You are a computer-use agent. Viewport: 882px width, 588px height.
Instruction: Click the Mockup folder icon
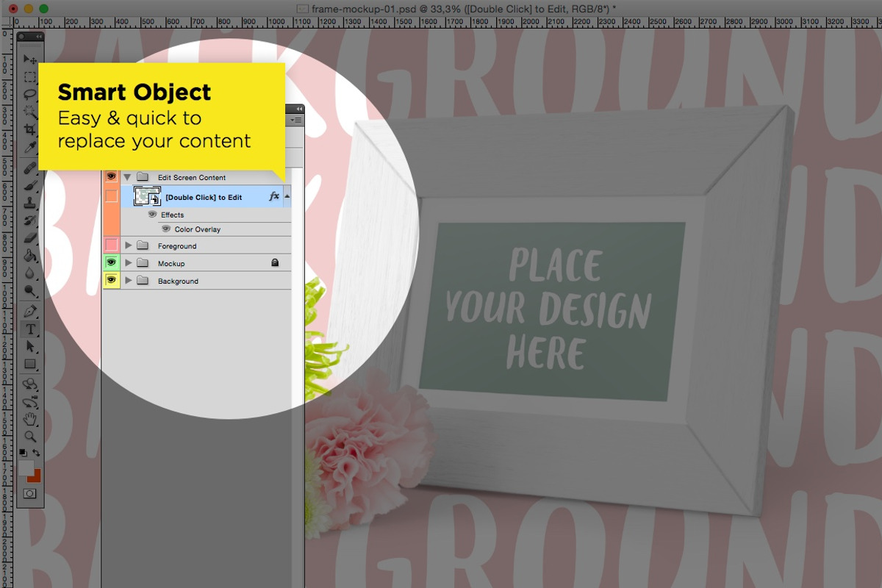click(143, 263)
